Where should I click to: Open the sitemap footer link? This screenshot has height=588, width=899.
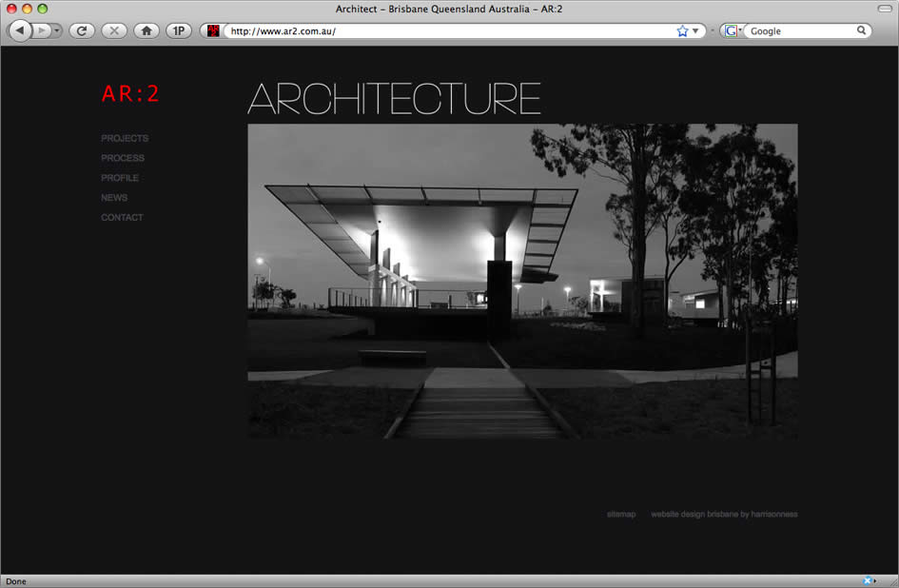[x=621, y=514]
